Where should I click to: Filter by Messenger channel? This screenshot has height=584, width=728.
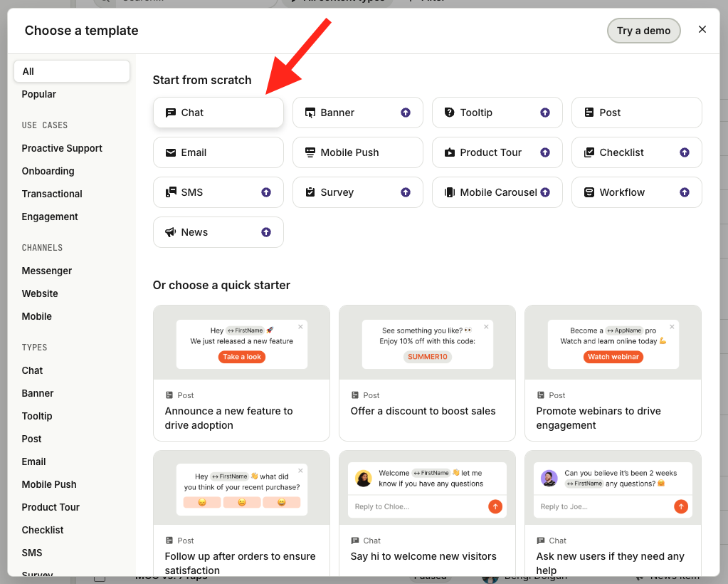tap(47, 271)
